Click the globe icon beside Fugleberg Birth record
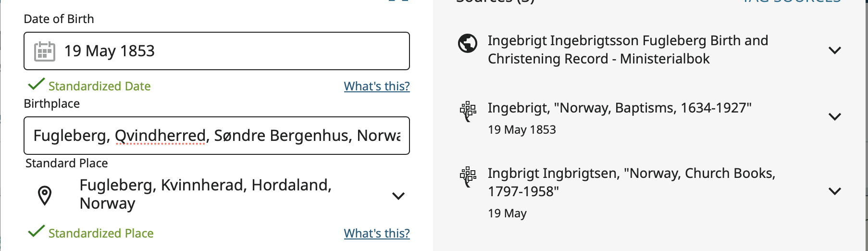Viewport: 868px width, 251px height. click(x=467, y=43)
